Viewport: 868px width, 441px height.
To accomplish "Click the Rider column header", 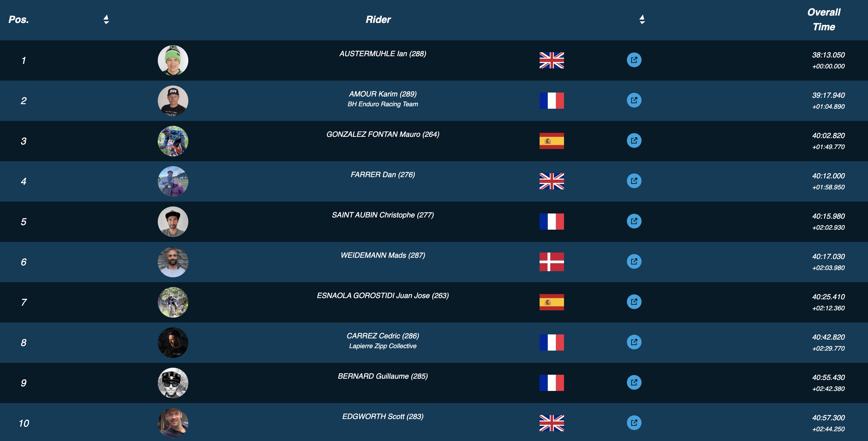I will click(x=378, y=20).
